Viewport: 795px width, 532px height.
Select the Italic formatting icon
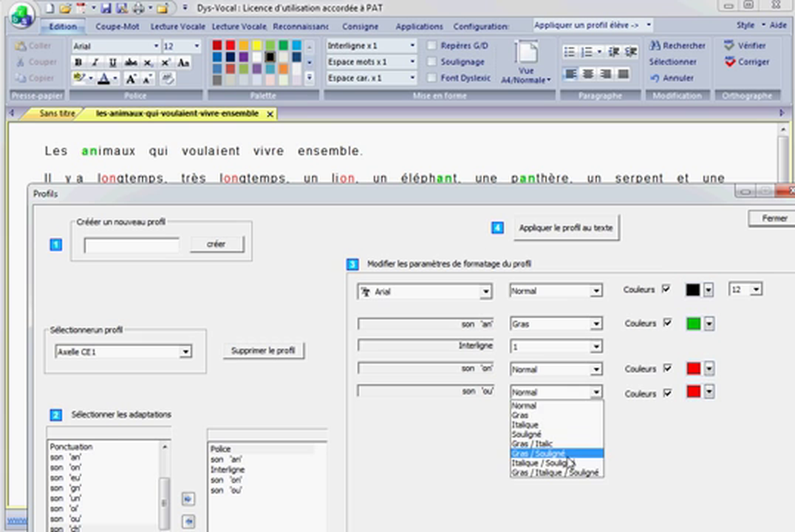[93, 62]
